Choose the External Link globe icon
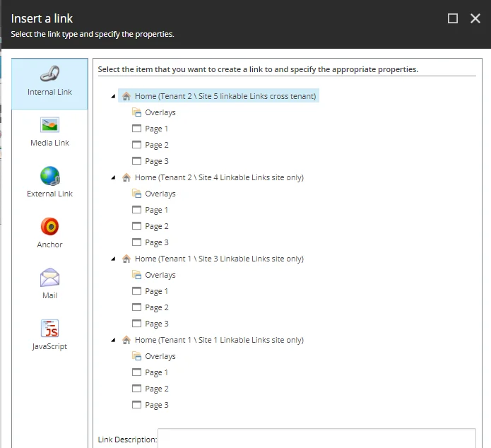491x448 pixels. (x=49, y=176)
